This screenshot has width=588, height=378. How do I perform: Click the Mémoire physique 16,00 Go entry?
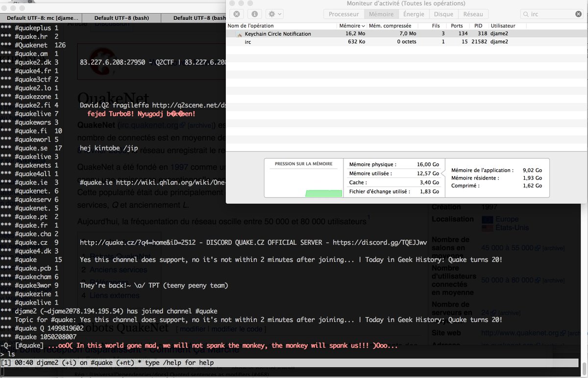pos(394,164)
